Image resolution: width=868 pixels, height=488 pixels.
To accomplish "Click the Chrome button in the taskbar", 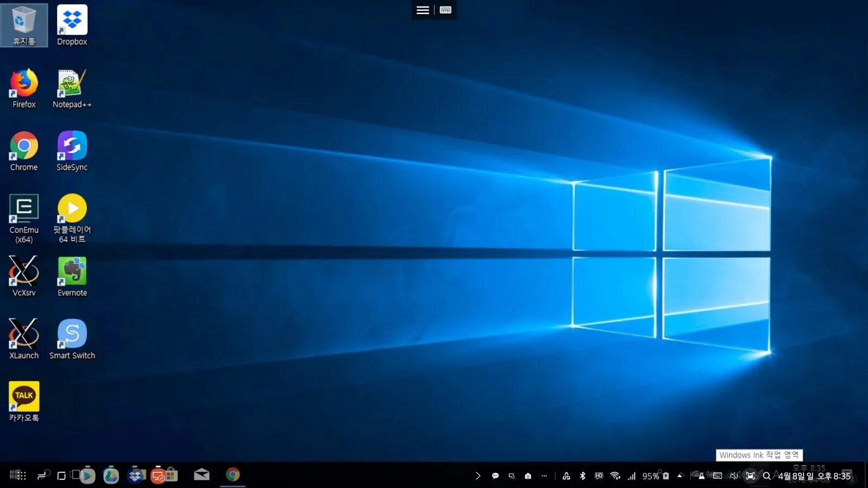I will (233, 475).
